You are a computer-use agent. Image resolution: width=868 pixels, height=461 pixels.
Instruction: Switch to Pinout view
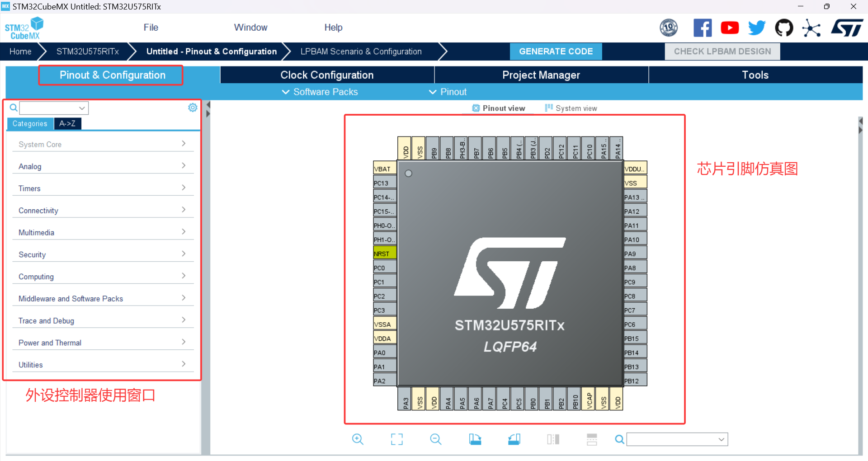(499, 108)
